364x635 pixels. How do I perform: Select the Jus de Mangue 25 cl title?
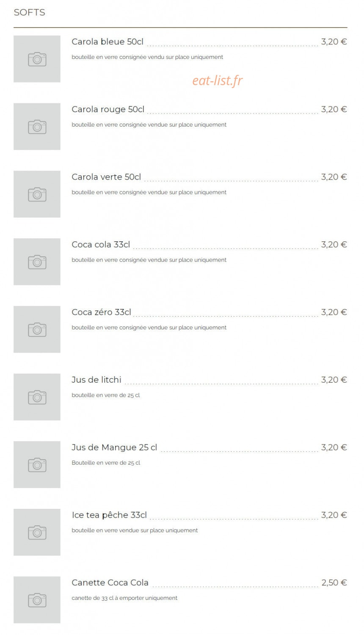coord(114,447)
